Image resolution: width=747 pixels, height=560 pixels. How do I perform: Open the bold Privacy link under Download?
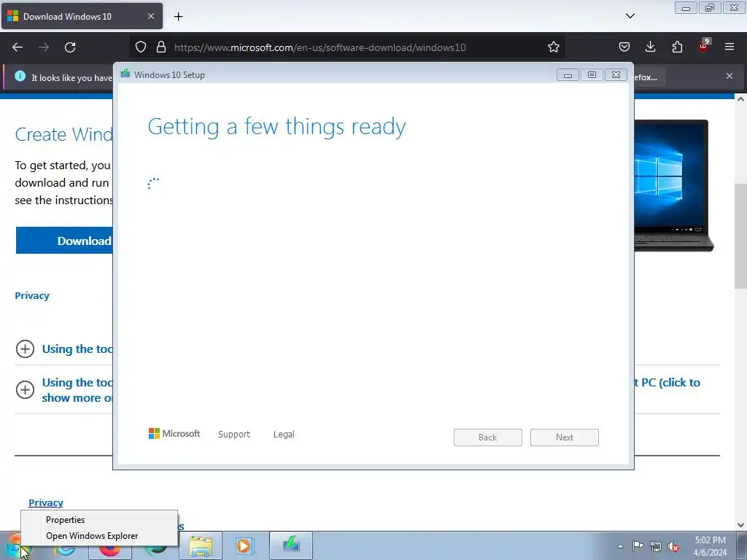tap(32, 296)
